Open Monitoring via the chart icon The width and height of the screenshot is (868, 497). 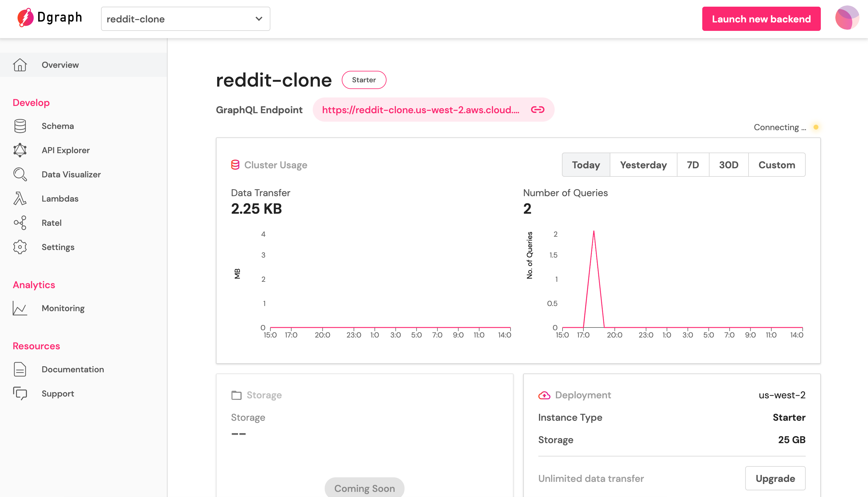point(20,308)
